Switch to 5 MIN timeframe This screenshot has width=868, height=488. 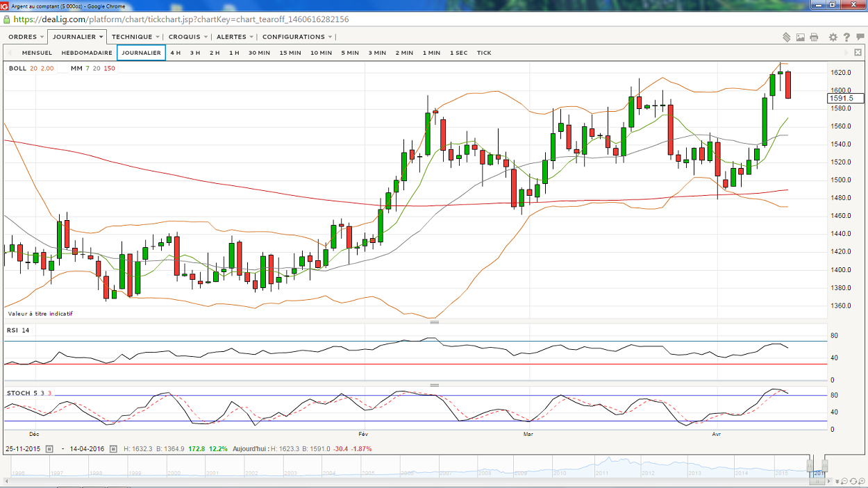tap(350, 53)
